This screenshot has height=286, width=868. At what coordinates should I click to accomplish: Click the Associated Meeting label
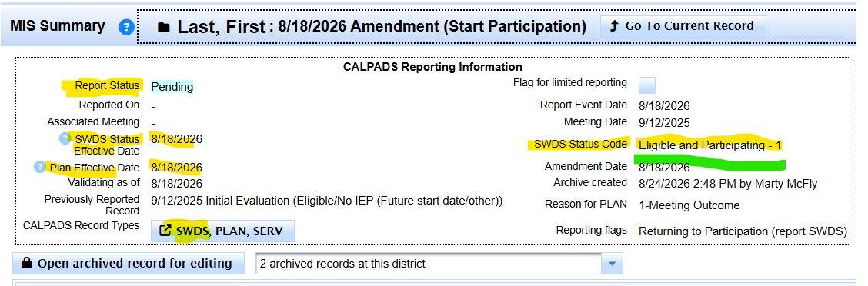93,121
